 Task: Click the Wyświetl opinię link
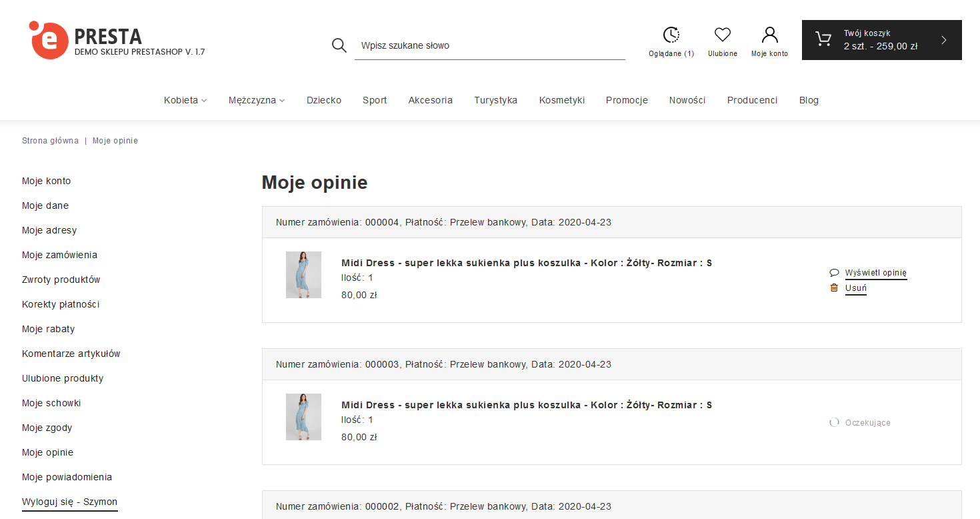click(x=875, y=273)
